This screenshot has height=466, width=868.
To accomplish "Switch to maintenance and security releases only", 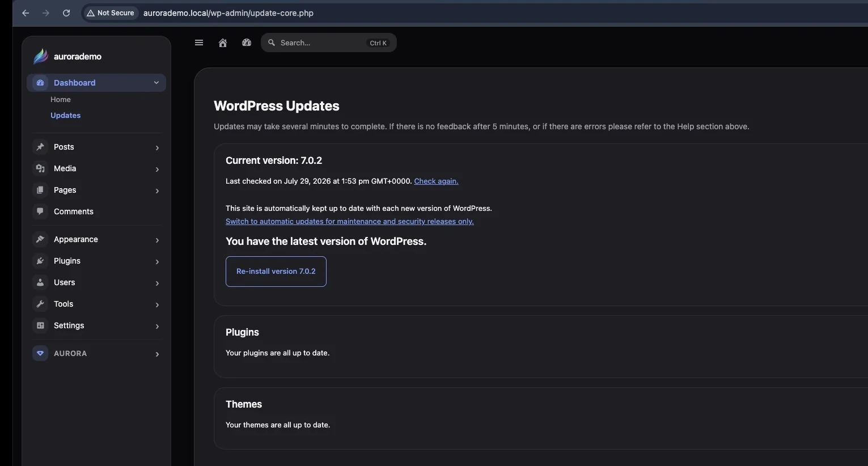I will point(350,222).
